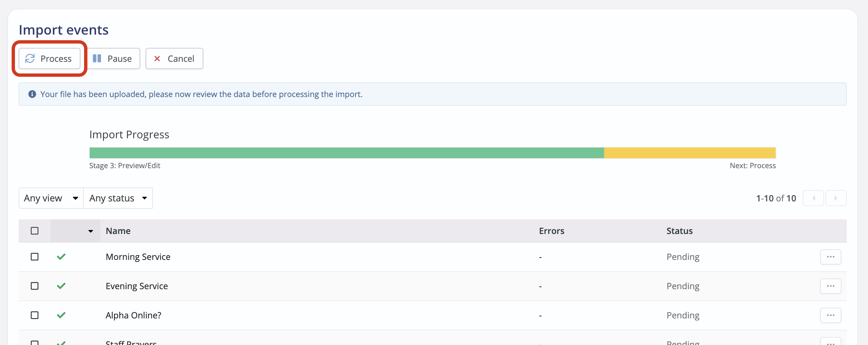Open the actions menu for Morning Service row

coord(830,256)
